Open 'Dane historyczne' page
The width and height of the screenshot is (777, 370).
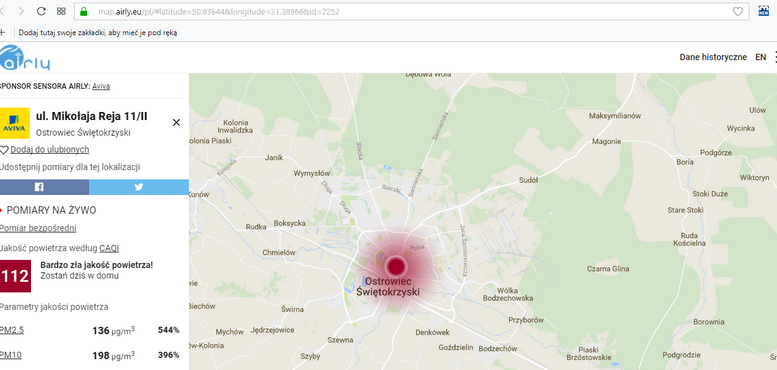pos(713,57)
